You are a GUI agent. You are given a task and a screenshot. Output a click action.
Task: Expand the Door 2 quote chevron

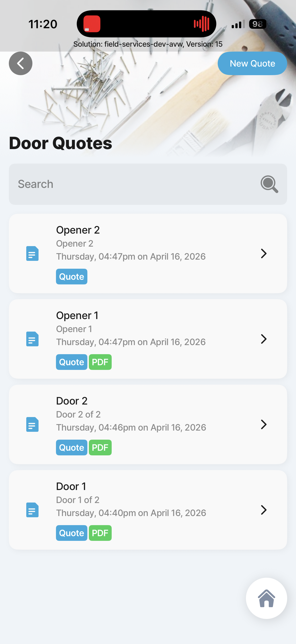264,424
